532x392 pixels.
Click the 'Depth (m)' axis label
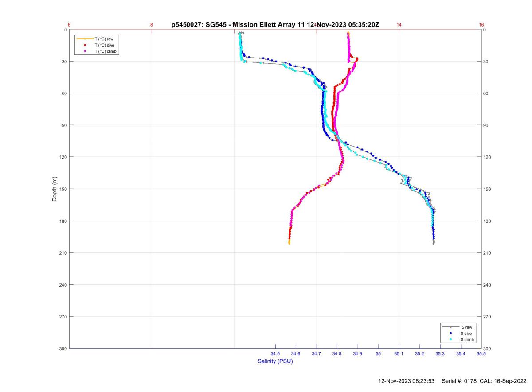(x=55, y=189)
